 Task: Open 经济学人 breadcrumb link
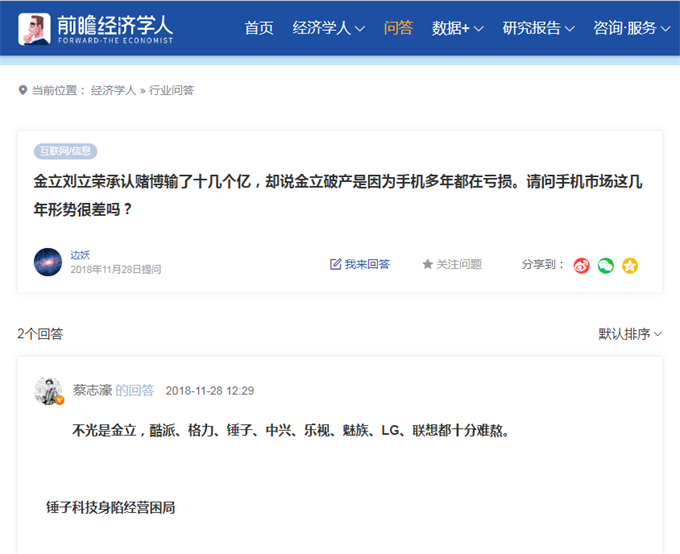[113, 90]
